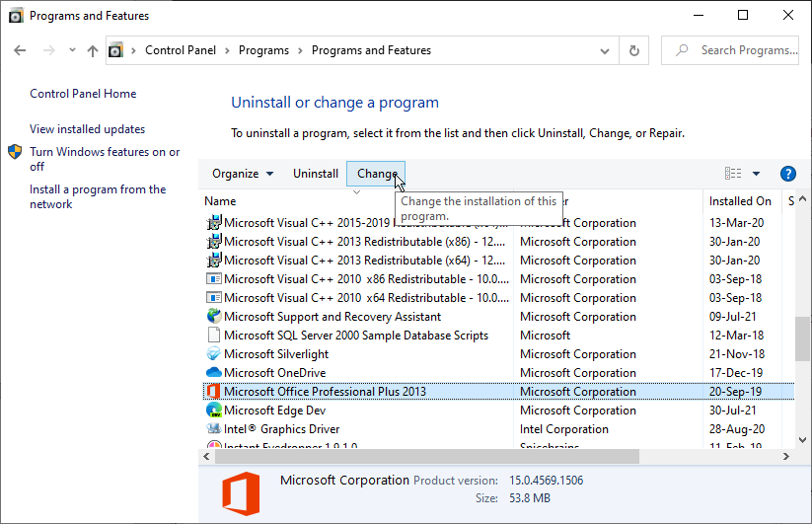Viewport: 812px width, 524px height.
Task: Click the Change toolbar button
Action: [376, 174]
